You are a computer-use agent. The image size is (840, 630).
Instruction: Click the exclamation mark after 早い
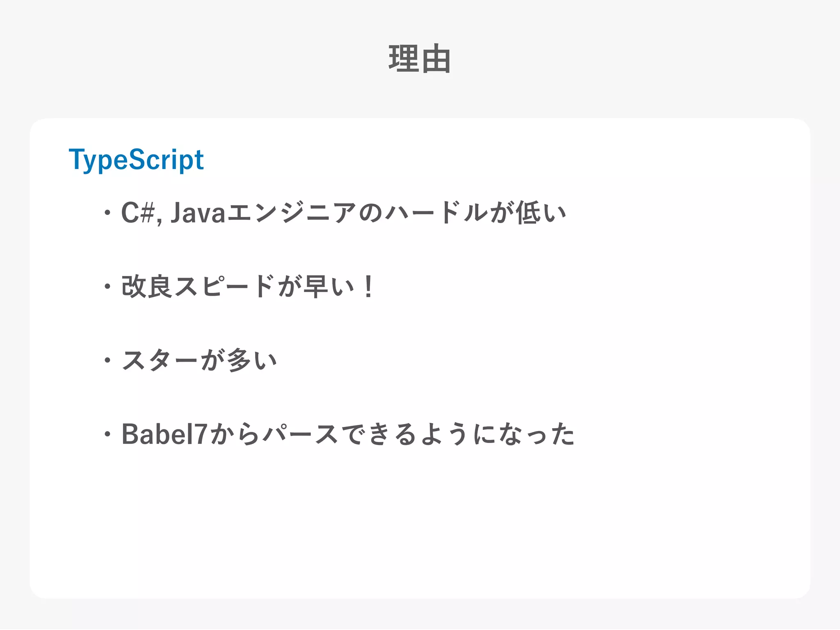(368, 286)
